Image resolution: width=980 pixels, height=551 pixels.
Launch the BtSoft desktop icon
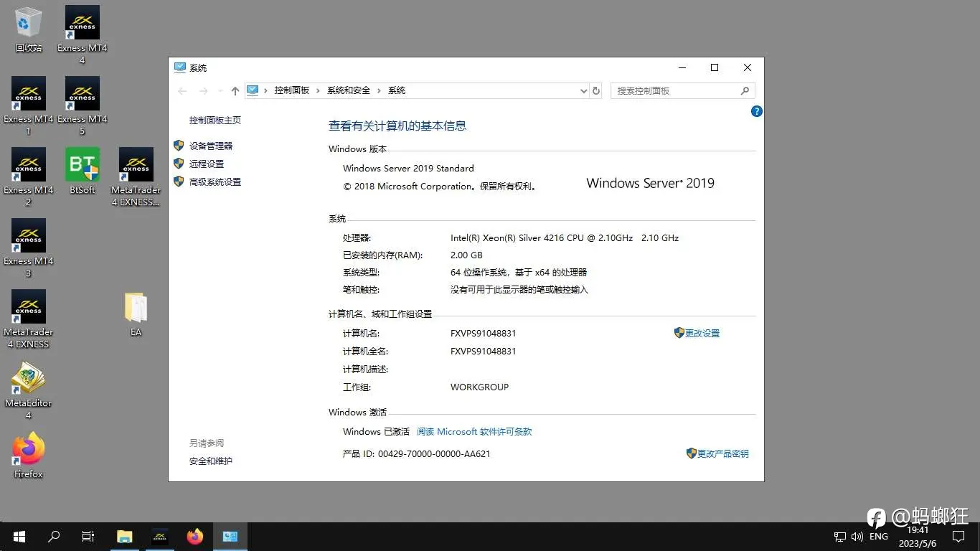[x=82, y=171]
